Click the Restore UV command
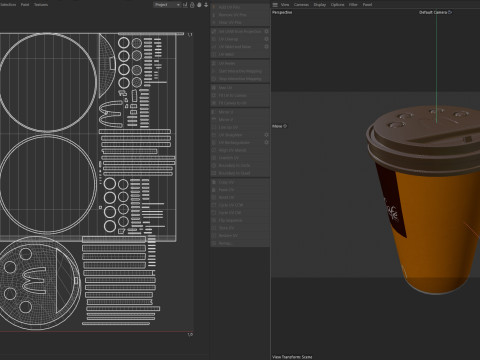The image size is (480, 360). click(240, 236)
